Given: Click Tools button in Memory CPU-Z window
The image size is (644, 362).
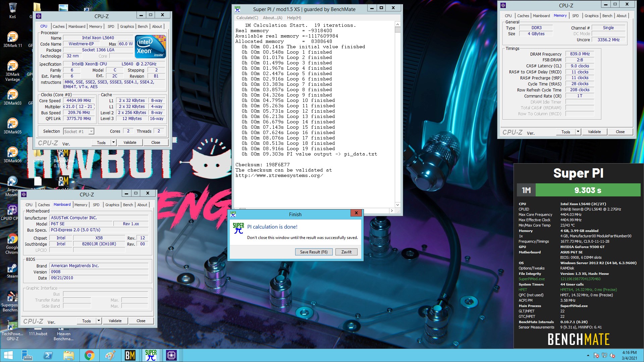Looking at the screenshot, I should 566,132.
